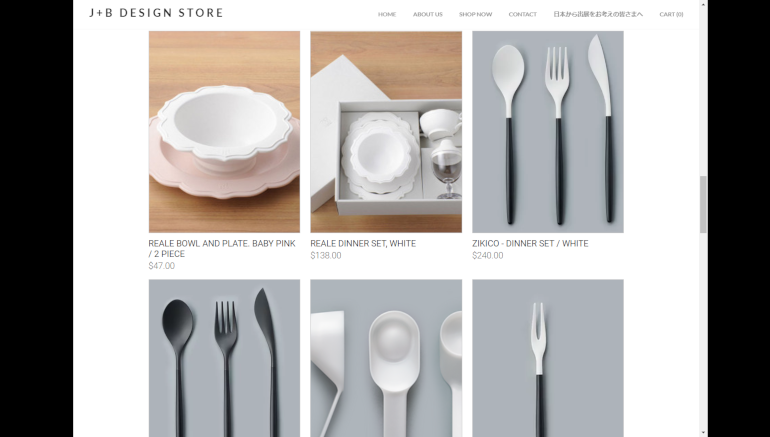This screenshot has height=437, width=770.
Task: Click the J+B Design Store logo
Action: click(156, 13)
